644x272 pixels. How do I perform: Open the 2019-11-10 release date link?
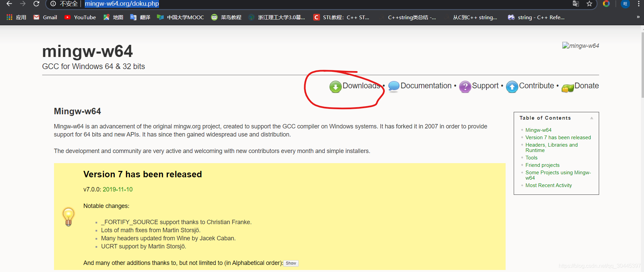[x=117, y=189]
